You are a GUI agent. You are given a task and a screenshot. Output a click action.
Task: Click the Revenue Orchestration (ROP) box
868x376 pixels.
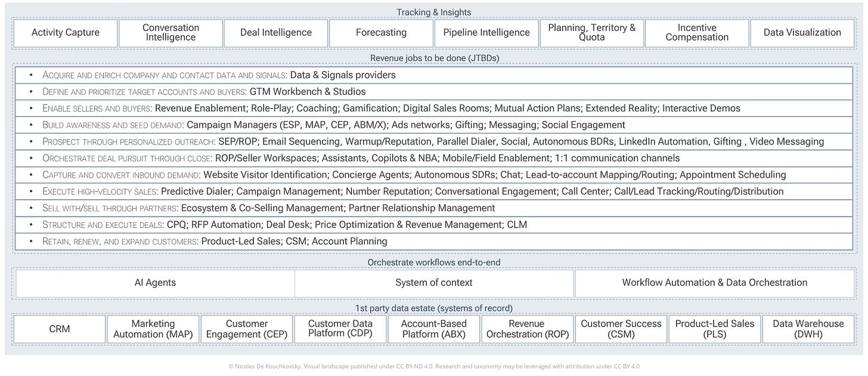point(528,329)
